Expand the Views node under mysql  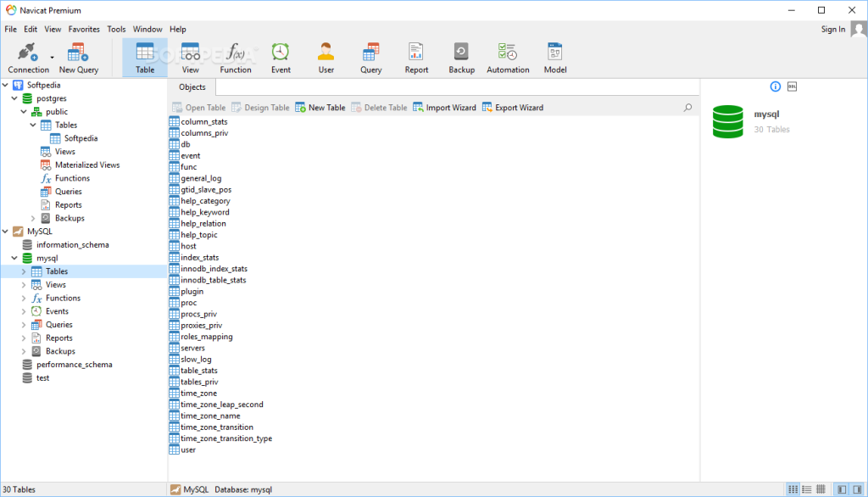pyautogui.click(x=24, y=285)
